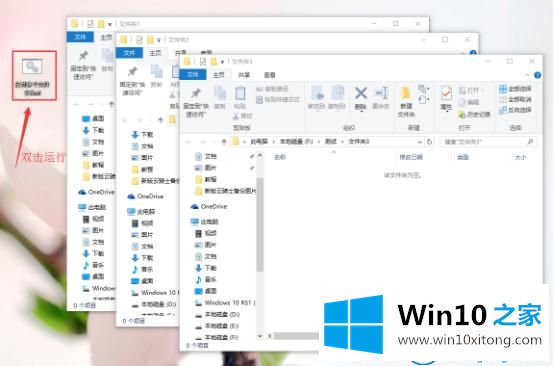The width and height of the screenshot is (554, 366).
Task: Sort by 大小 column header
Action: tap(520, 157)
